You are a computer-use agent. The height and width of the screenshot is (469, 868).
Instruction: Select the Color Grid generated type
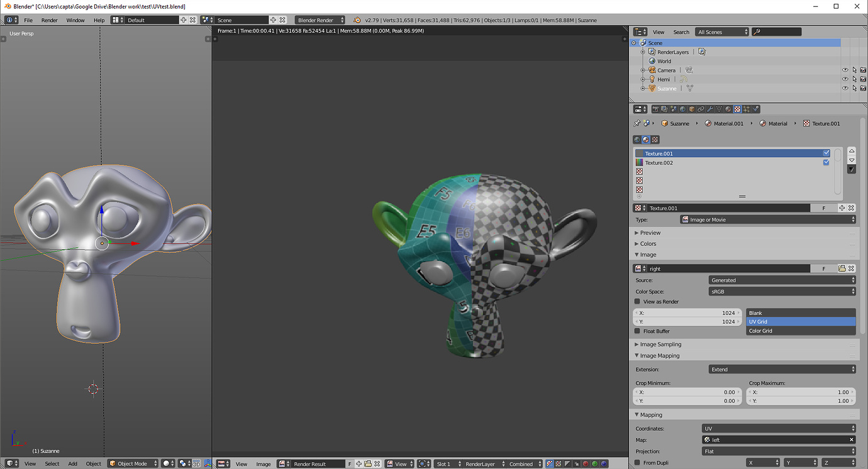point(801,331)
